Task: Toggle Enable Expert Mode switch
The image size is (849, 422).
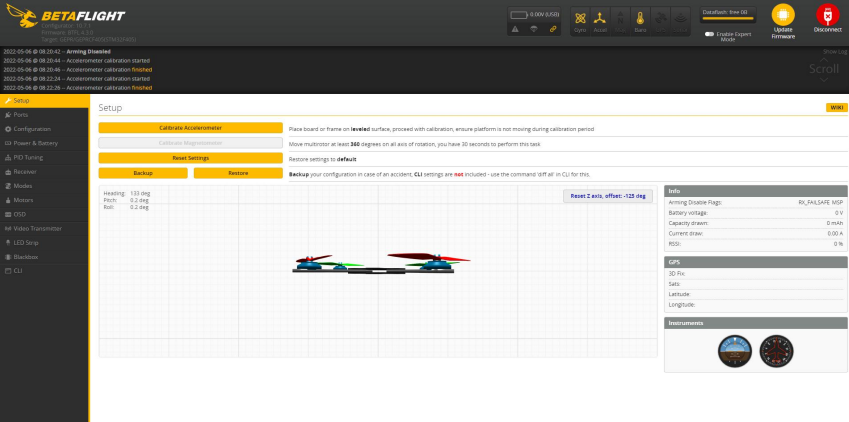Action: [709, 34]
